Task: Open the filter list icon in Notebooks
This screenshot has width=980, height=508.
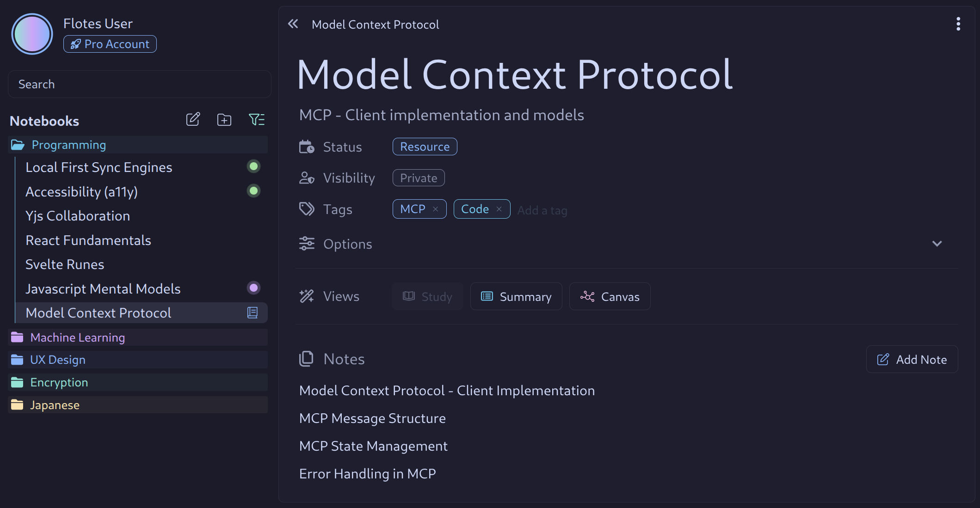Action: coord(257,120)
